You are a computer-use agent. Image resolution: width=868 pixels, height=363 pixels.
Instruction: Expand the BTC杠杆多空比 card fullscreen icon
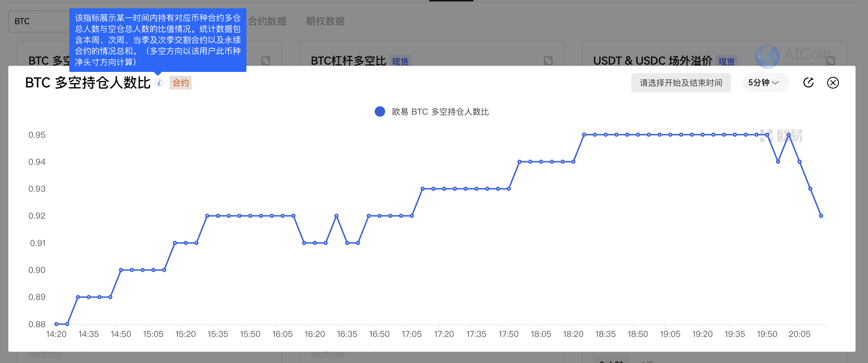tap(548, 61)
